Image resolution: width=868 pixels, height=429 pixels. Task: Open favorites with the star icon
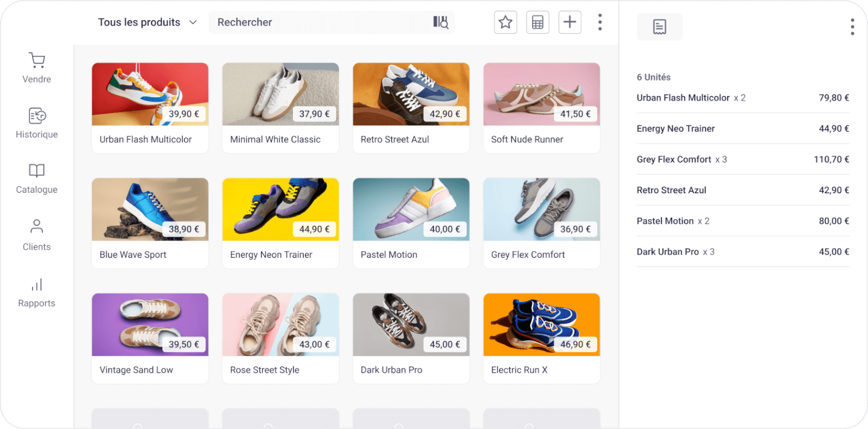[x=505, y=22]
